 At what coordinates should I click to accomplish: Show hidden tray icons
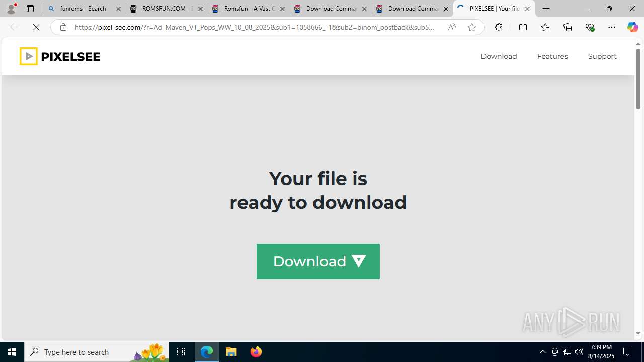542,352
